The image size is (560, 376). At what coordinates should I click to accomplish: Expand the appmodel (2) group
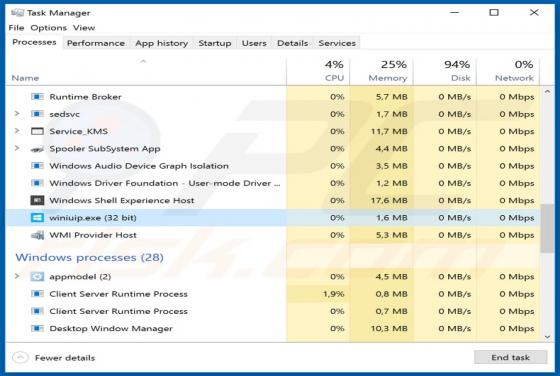point(17,276)
